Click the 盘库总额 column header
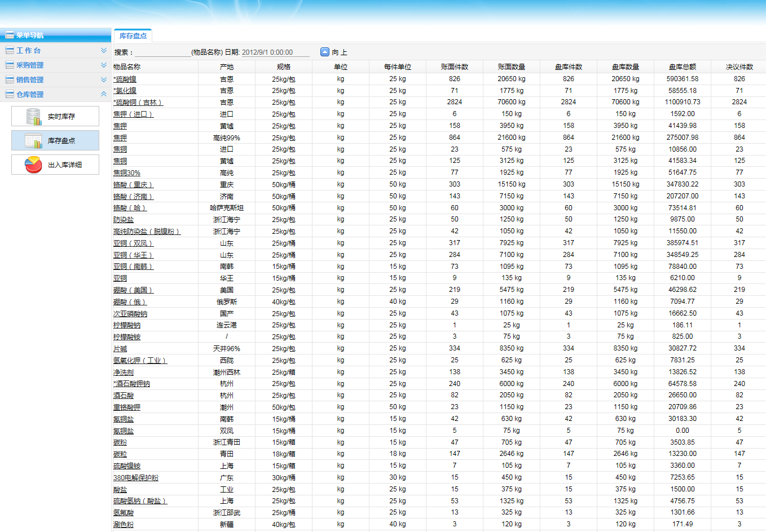 click(x=682, y=67)
